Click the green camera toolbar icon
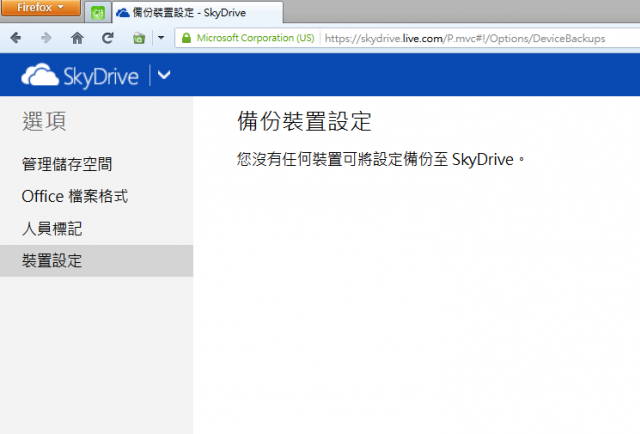The height and width of the screenshot is (434, 640). [x=139, y=38]
